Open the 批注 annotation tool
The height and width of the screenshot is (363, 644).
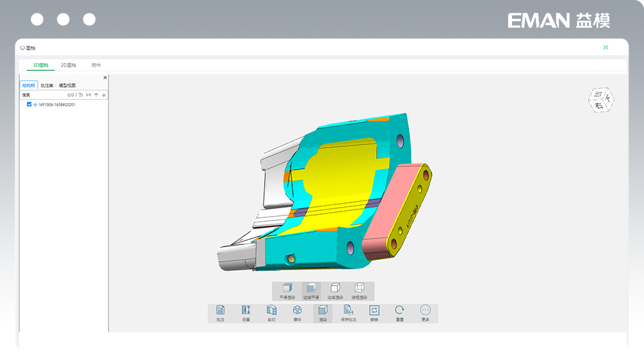coord(220,313)
